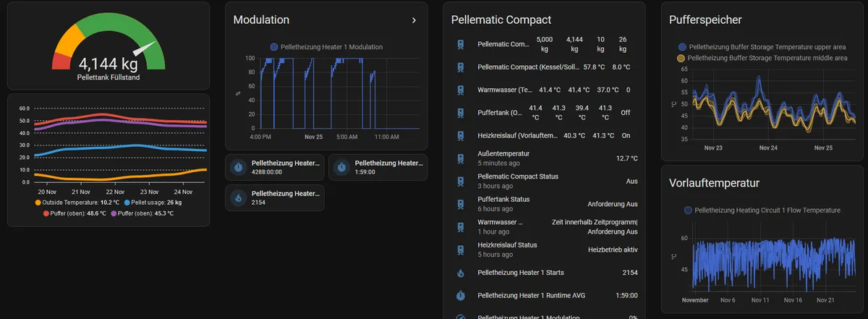This screenshot has height=319, width=868.
Task: Toggle the Heater 1 Modulation legend series
Action: 326,47
